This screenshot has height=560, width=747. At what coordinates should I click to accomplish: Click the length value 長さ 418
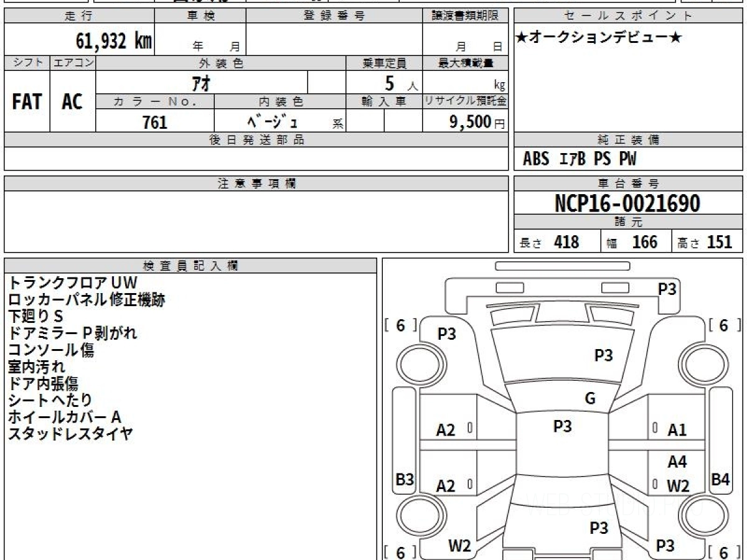point(550,242)
